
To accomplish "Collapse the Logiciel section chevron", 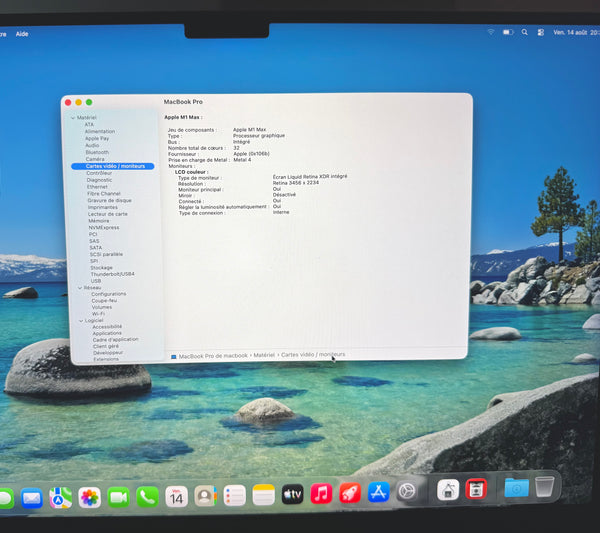I will (x=81, y=321).
